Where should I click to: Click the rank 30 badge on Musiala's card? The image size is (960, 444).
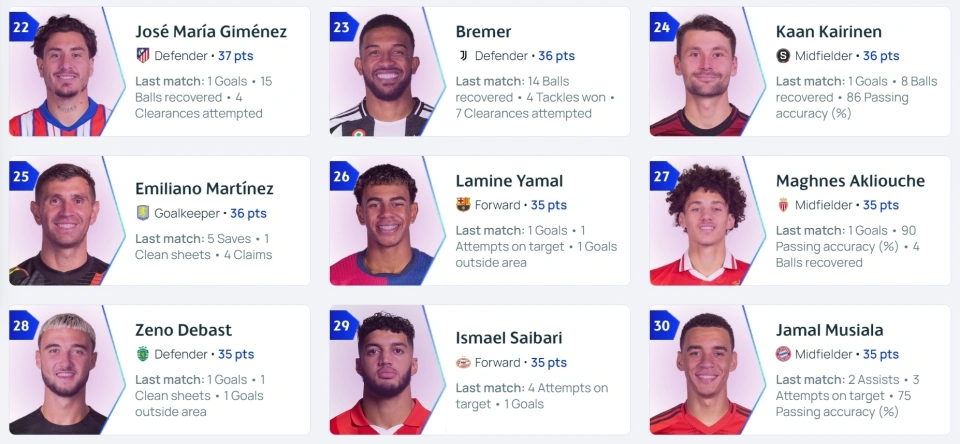click(663, 325)
